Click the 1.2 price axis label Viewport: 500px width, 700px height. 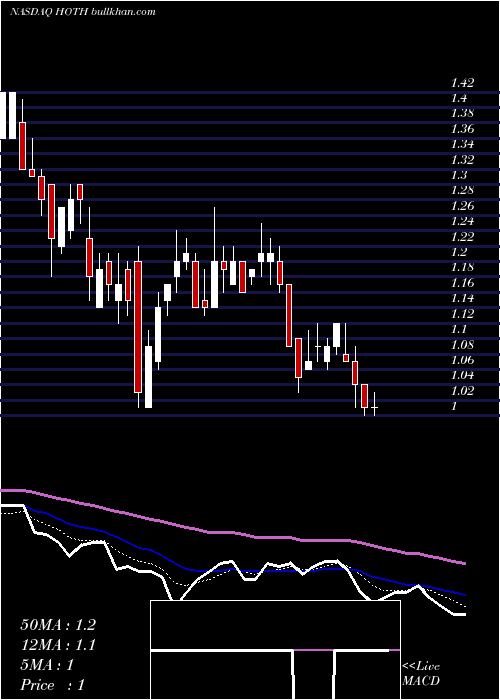(459, 252)
